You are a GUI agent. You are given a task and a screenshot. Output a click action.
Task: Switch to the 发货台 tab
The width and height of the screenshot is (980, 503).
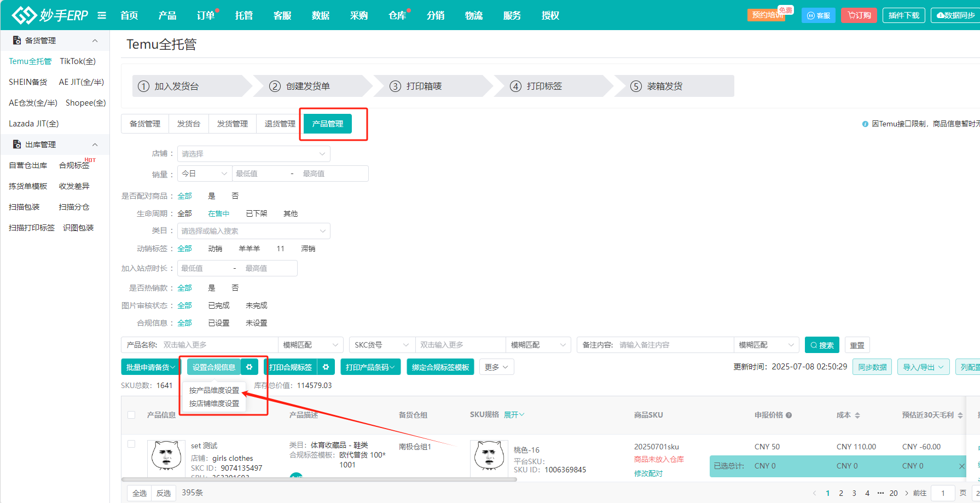click(x=189, y=124)
